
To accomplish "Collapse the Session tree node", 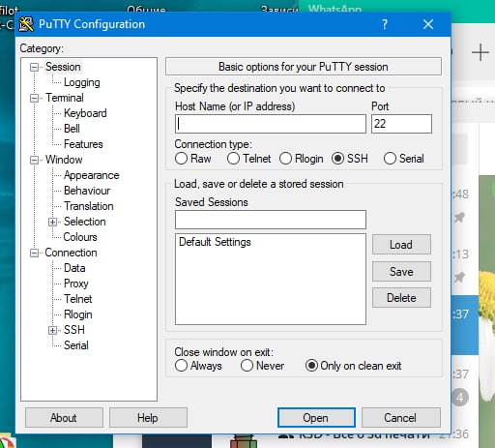I will click(x=34, y=67).
